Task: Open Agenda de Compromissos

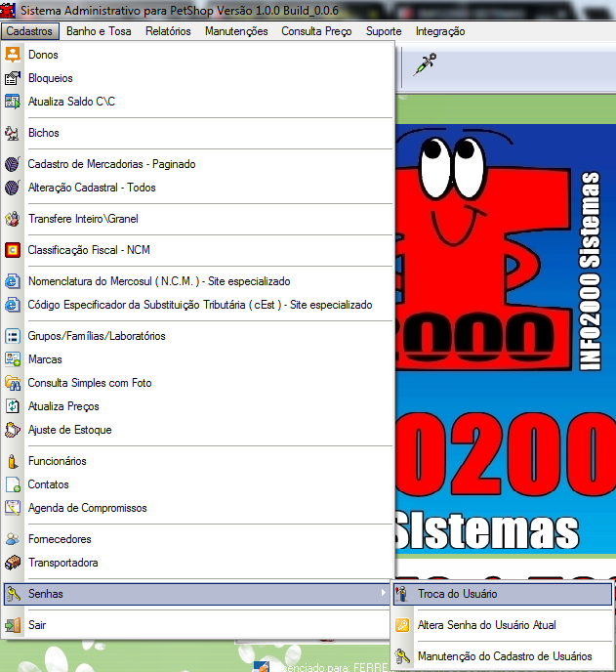Action: click(x=198, y=508)
